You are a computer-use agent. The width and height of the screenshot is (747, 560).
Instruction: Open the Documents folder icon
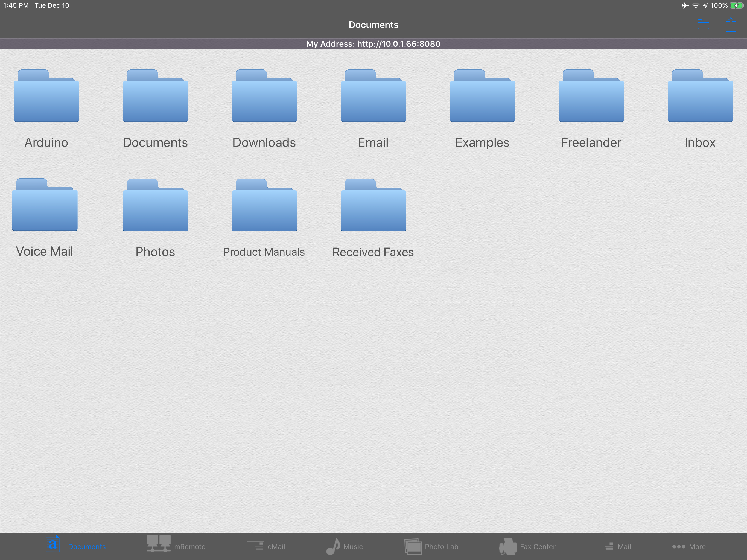[x=155, y=96]
